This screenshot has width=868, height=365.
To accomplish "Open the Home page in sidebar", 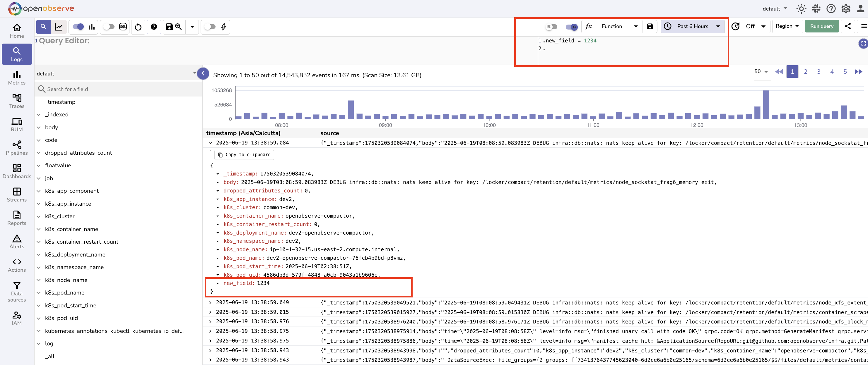I will pos(16,31).
